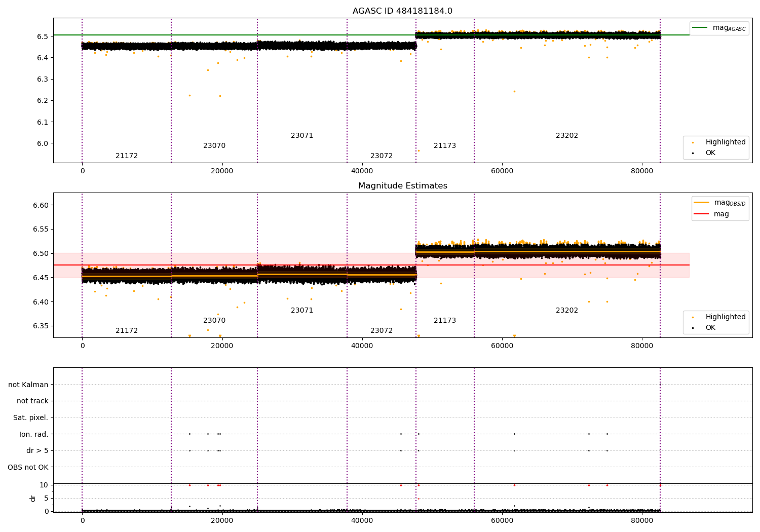Image resolution: width=760 pixels, height=532 pixels.
Task: Click obsid label 23071 in the middle plot
Action: 302,311
